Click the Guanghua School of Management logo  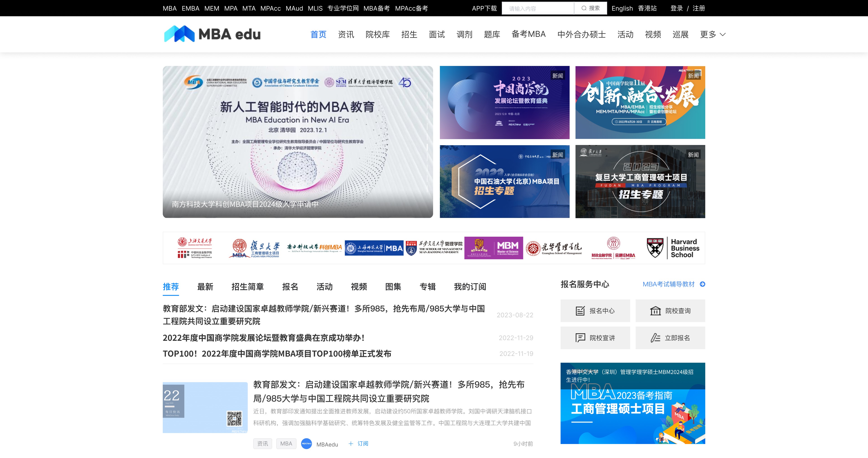coord(554,248)
